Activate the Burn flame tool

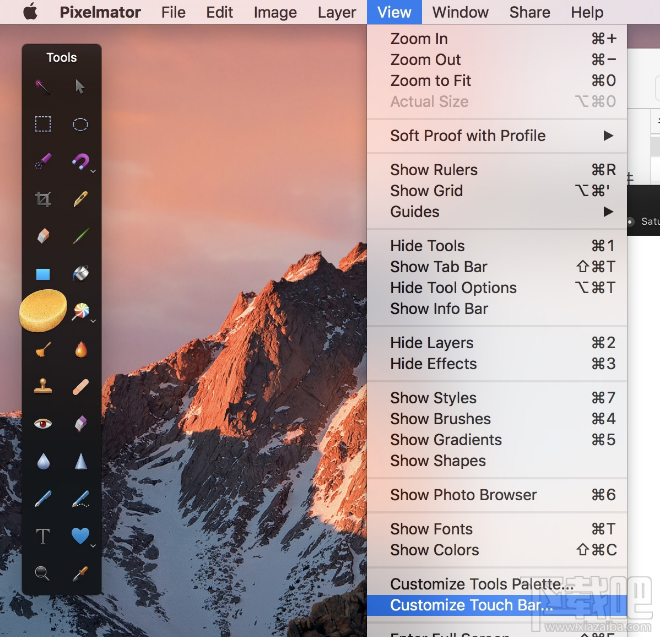[x=81, y=349]
